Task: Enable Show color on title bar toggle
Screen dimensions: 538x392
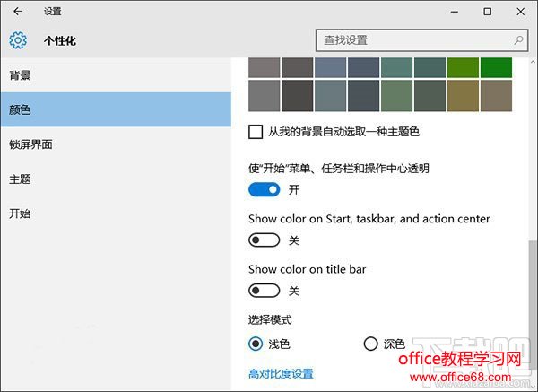Action: [x=265, y=291]
